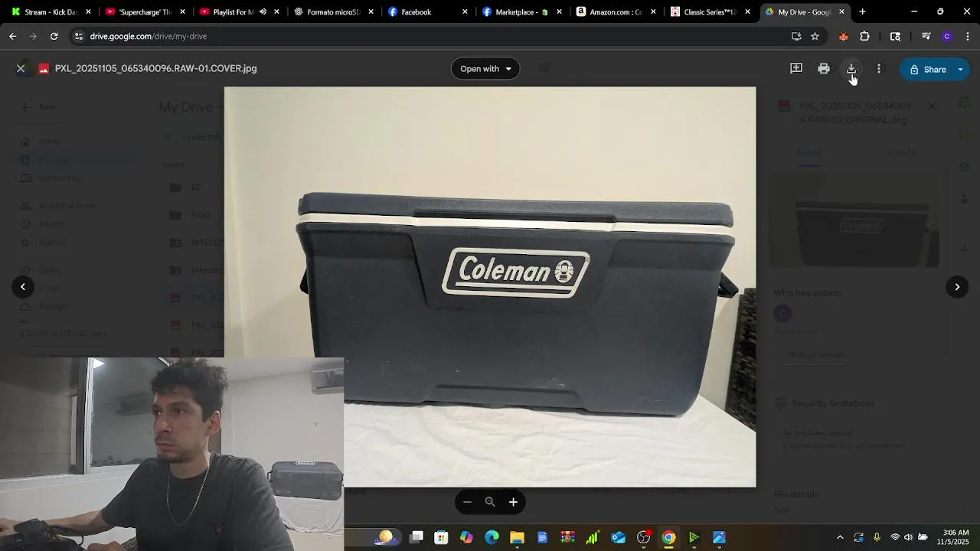Download the cooler photo
Screen dimensions: 980x551
851,69
